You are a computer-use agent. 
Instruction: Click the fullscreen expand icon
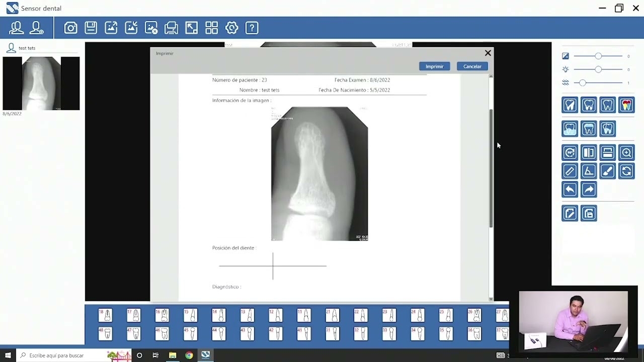click(191, 28)
